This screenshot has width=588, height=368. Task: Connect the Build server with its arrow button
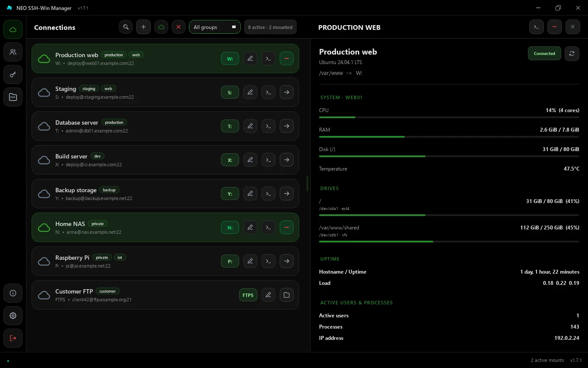click(x=287, y=160)
